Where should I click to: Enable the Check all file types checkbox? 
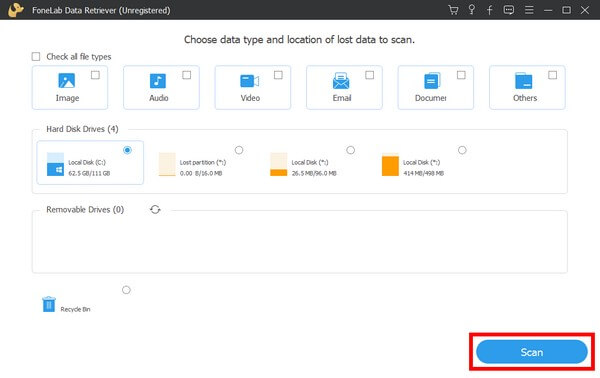(x=36, y=57)
